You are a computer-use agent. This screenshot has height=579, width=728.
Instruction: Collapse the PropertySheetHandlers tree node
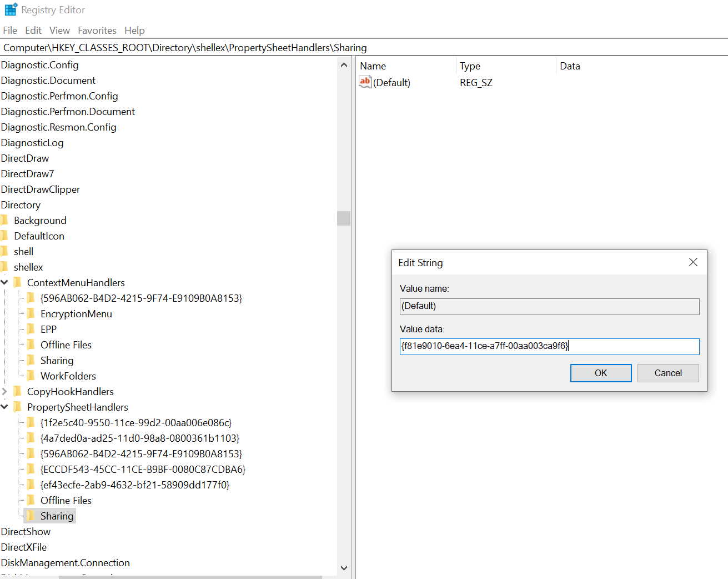point(4,407)
